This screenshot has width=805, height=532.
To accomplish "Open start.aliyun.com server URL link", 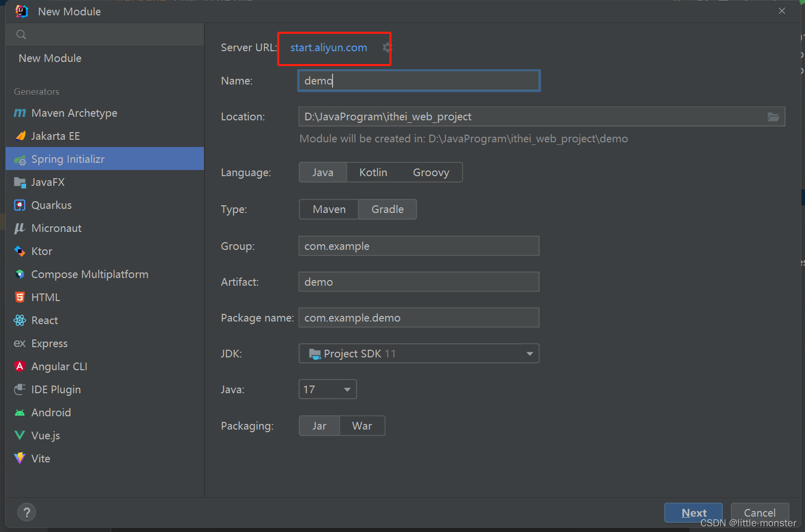I will [328, 48].
